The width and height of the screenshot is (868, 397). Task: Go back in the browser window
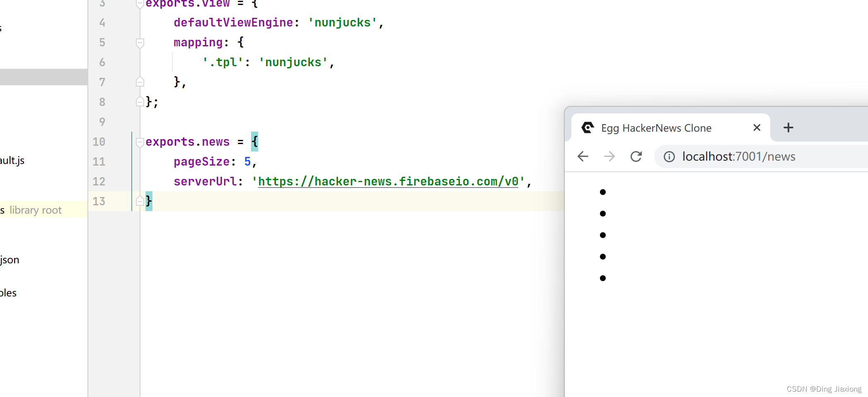click(583, 156)
